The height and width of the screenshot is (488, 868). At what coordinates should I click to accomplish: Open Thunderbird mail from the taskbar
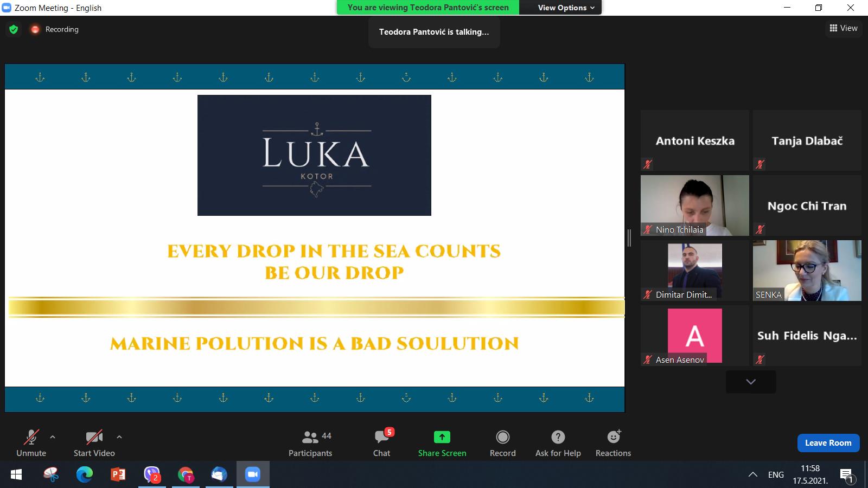(x=219, y=475)
